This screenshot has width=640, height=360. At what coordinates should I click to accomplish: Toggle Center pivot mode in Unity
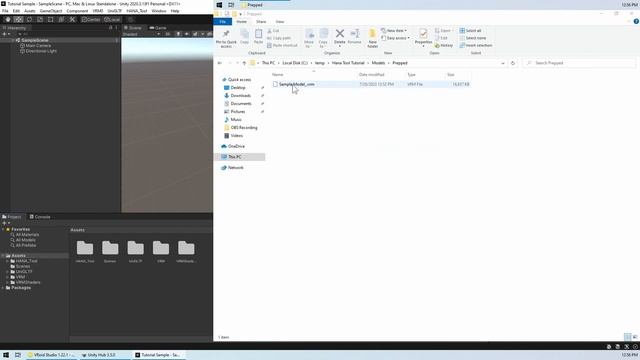(91, 20)
